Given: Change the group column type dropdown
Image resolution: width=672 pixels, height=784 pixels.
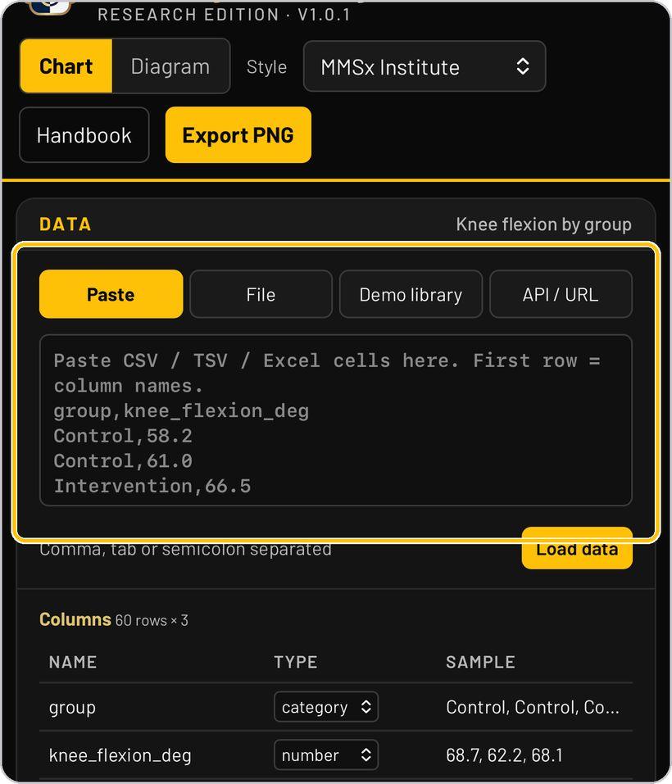Looking at the screenshot, I should tap(326, 706).
